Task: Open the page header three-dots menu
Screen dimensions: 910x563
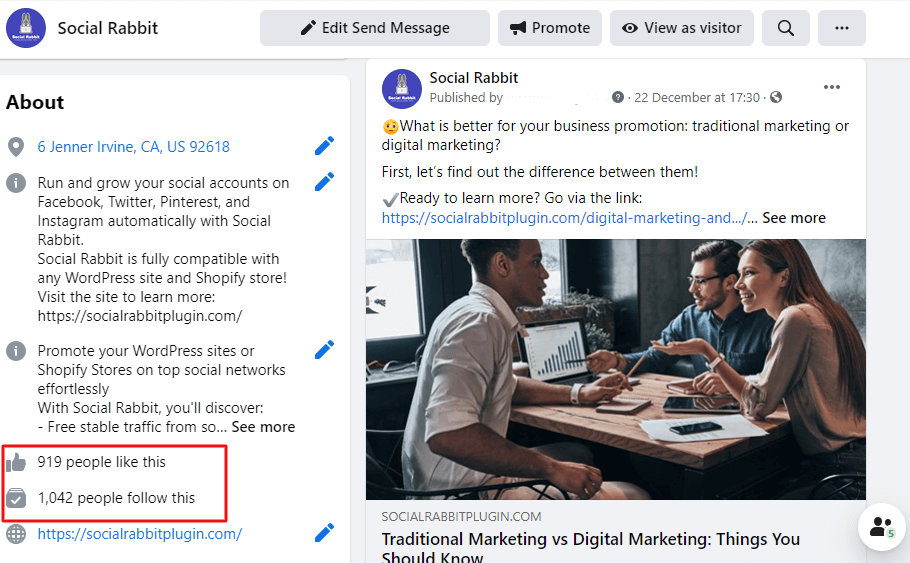Action: 842,28
